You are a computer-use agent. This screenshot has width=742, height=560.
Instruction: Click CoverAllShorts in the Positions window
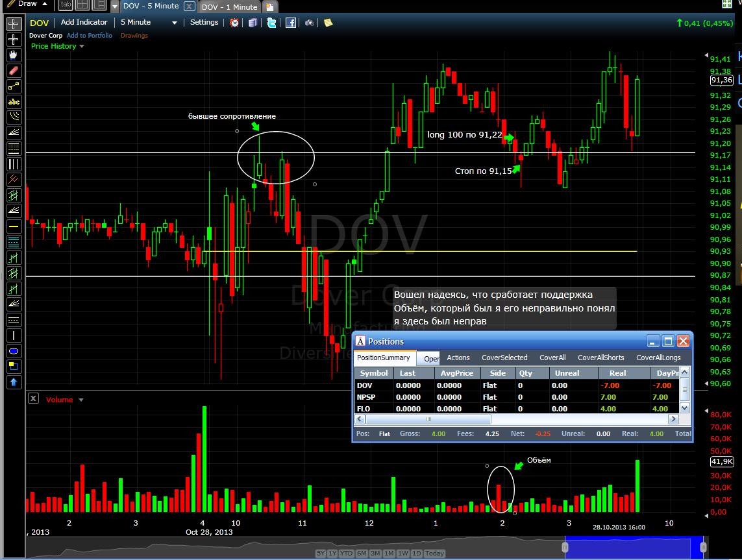tap(601, 358)
